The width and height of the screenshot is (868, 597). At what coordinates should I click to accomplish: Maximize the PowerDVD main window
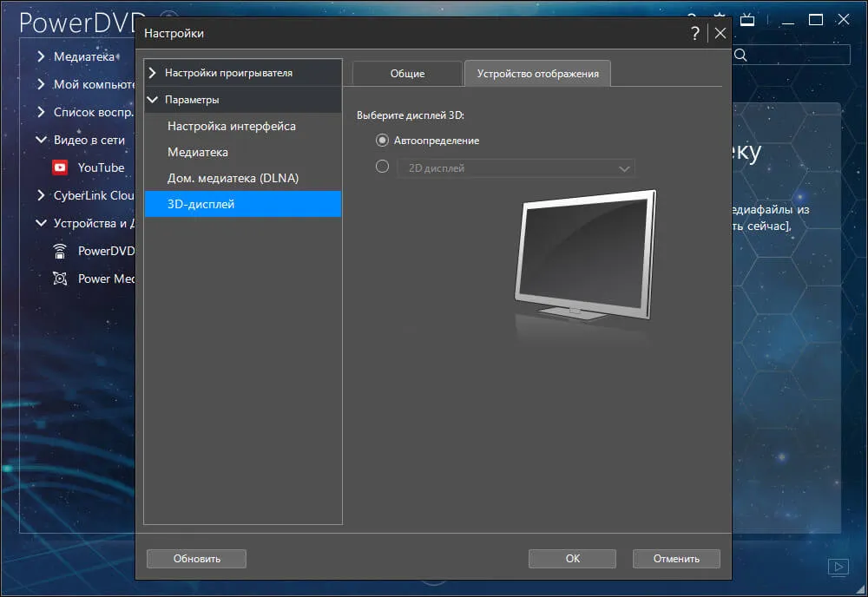pos(815,20)
